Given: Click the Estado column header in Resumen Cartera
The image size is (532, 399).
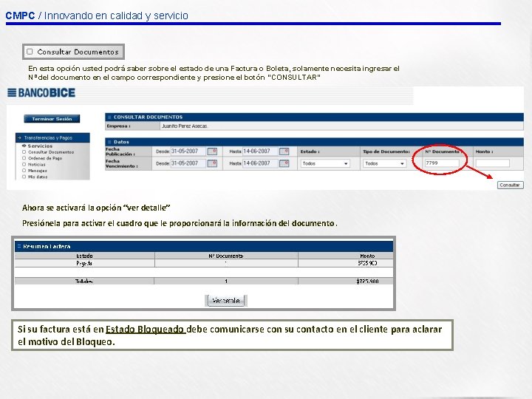Looking at the screenshot, I should point(84,256).
